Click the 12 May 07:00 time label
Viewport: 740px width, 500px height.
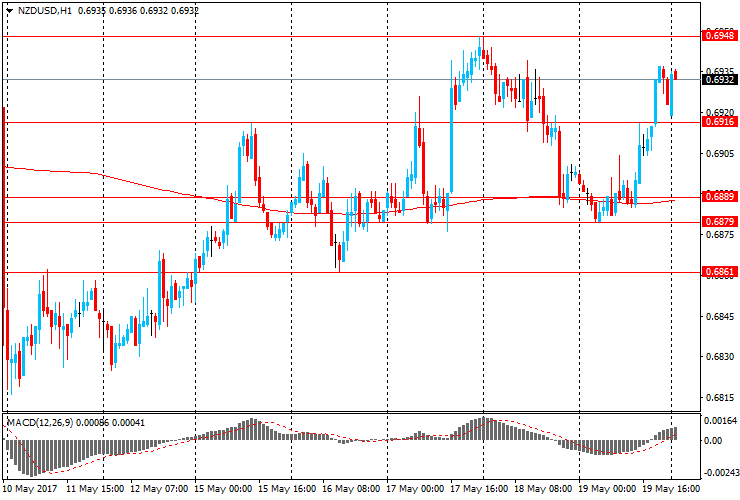click(x=159, y=490)
